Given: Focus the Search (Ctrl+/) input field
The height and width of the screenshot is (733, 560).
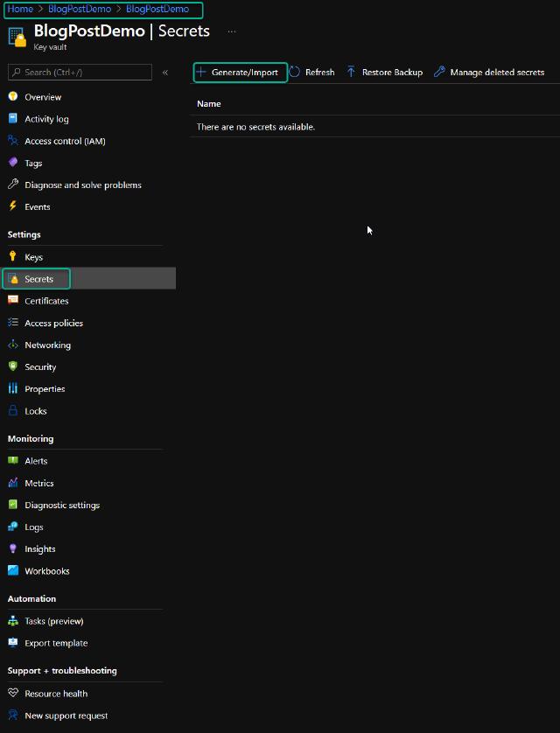Looking at the screenshot, I should click(x=83, y=73).
